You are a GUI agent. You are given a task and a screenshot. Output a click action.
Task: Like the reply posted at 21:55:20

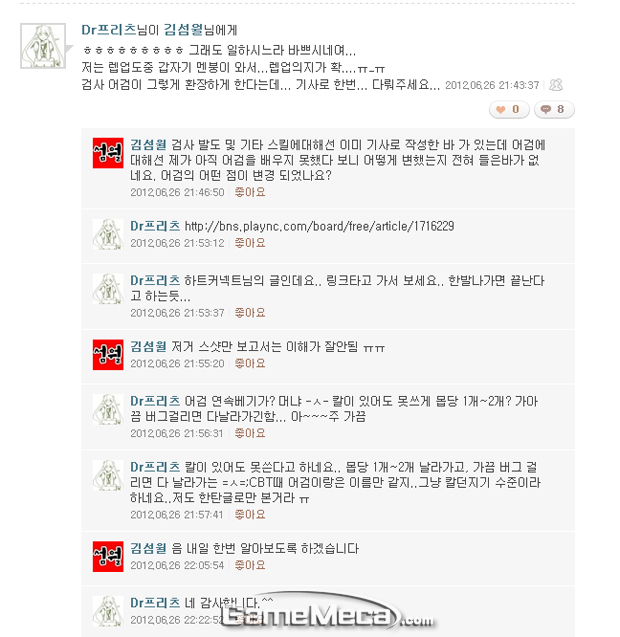pyautogui.click(x=250, y=363)
